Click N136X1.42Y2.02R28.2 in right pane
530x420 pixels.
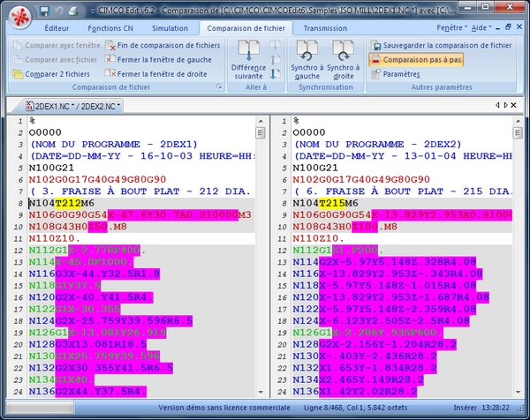pos(355,391)
